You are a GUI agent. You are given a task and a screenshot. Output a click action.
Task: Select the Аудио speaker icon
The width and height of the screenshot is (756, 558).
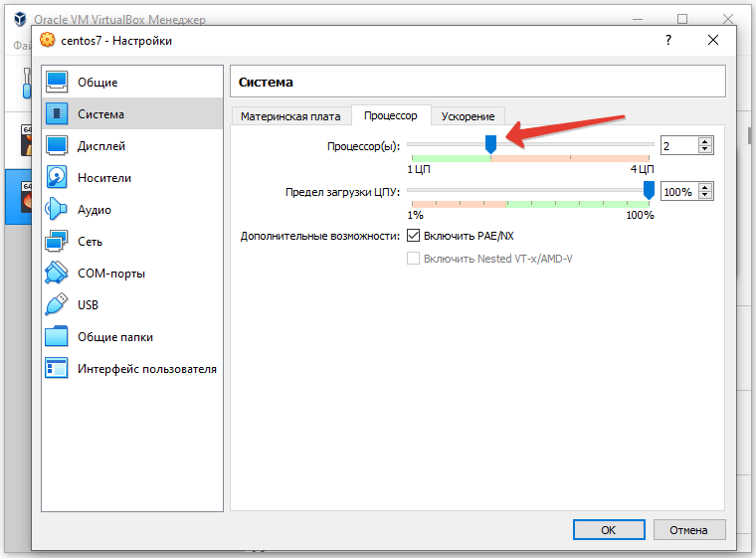click(x=57, y=209)
